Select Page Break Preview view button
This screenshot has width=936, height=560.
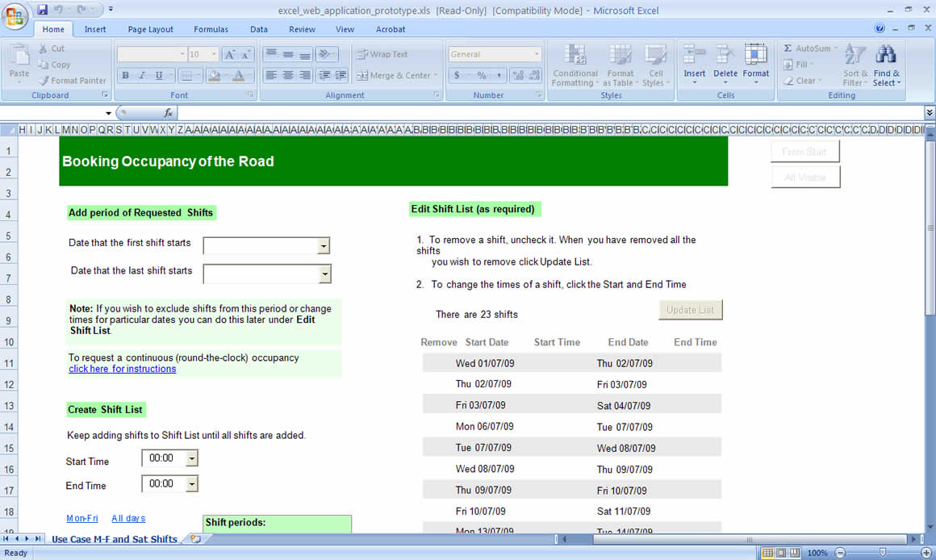(x=795, y=553)
